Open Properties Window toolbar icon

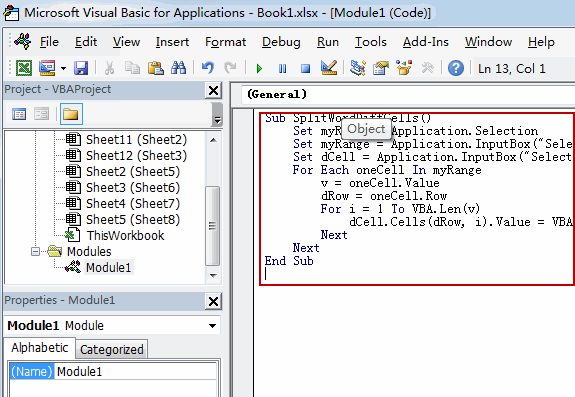tap(381, 68)
